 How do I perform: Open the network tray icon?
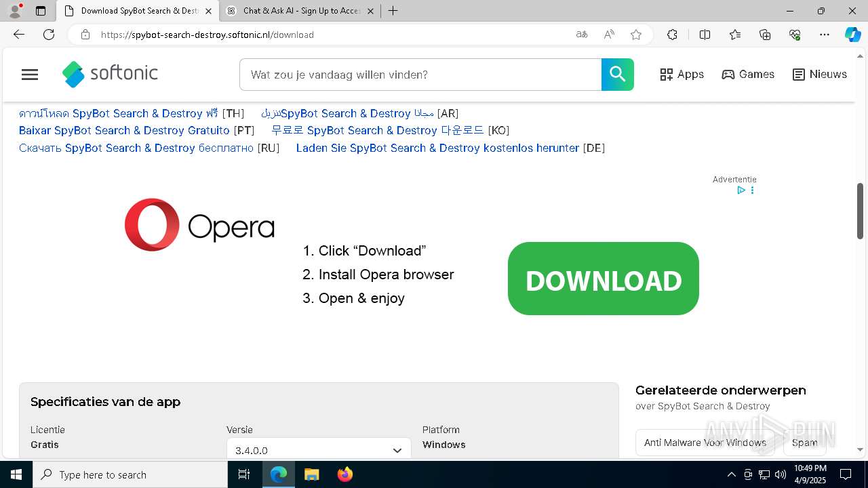[x=764, y=474]
